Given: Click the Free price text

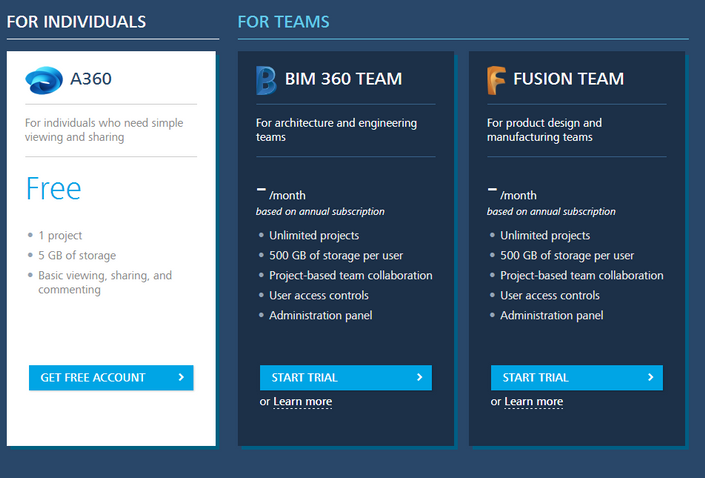Looking at the screenshot, I should (x=54, y=188).
